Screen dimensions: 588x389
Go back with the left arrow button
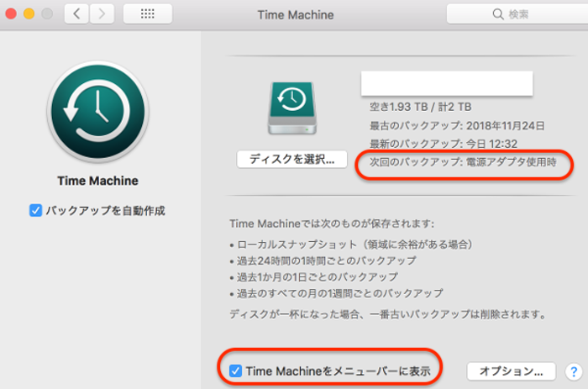(76, 14)
